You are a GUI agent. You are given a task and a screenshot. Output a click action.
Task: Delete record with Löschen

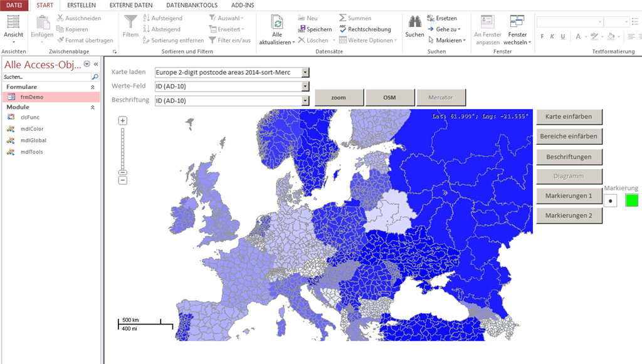click(x=313, y=40)
